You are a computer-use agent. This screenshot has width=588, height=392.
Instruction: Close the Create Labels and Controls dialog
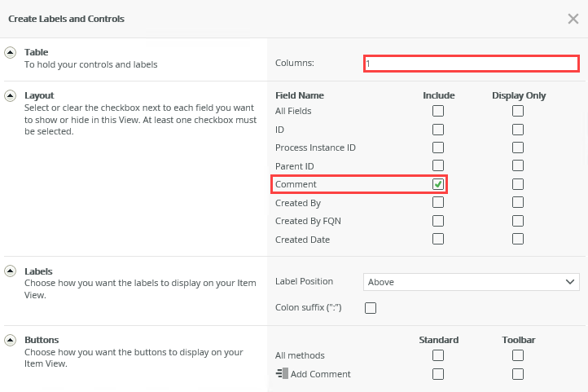[573, 19]
